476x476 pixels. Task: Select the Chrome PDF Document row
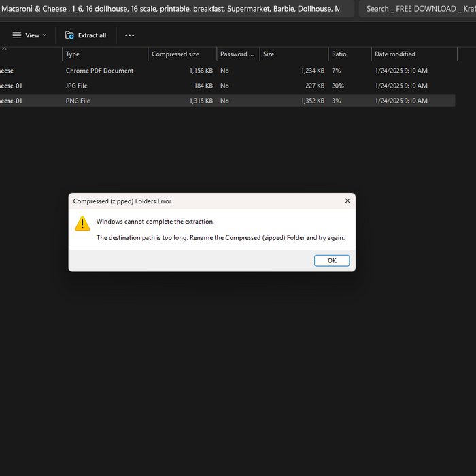(x=228, y=71)
